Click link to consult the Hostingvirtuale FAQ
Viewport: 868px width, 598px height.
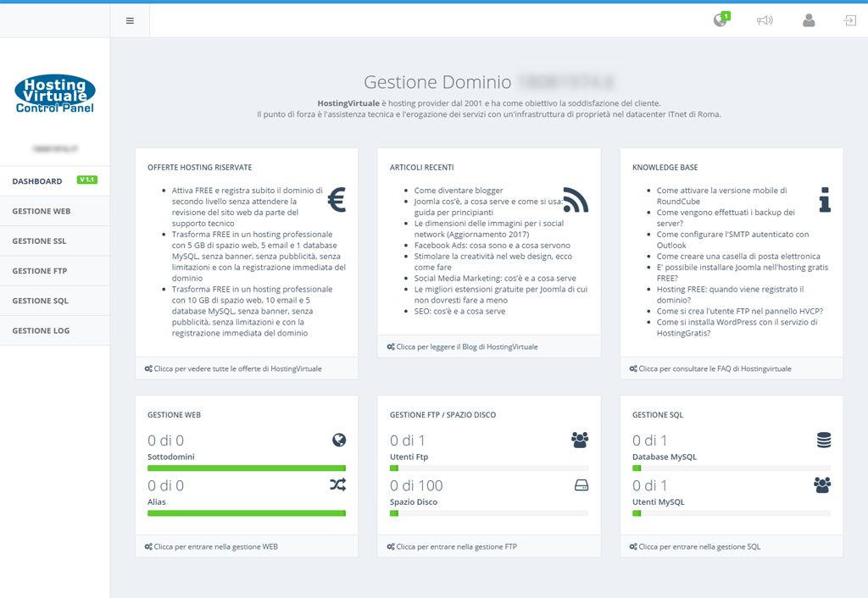click(x=710, y=368)
